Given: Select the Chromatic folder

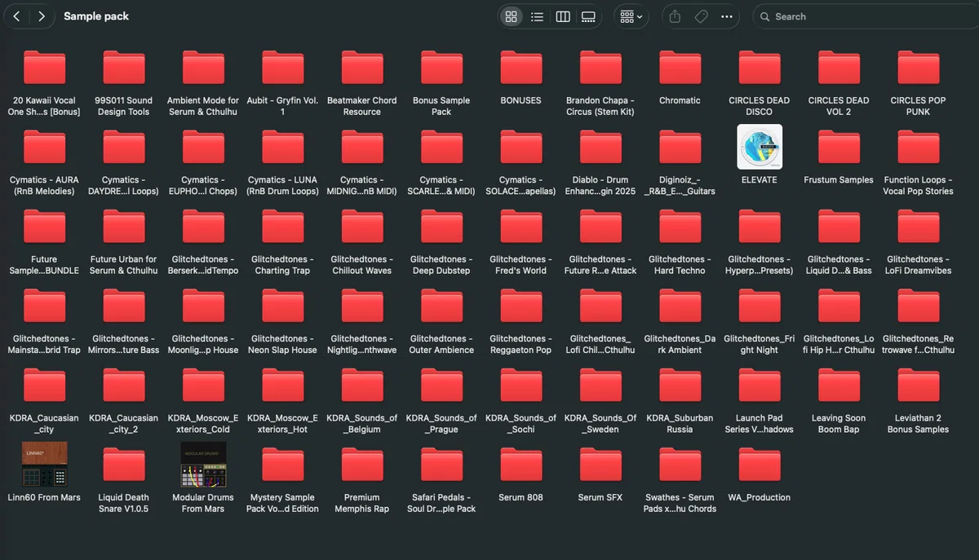Looking at the screenshot, I should [680, 69].
